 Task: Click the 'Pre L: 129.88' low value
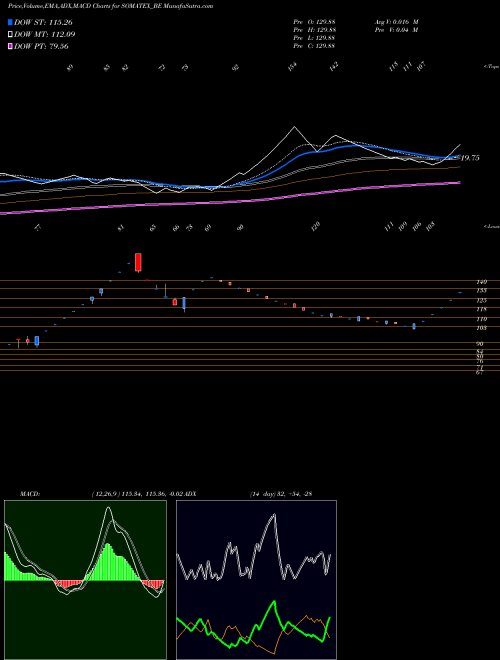pos(314,38)
